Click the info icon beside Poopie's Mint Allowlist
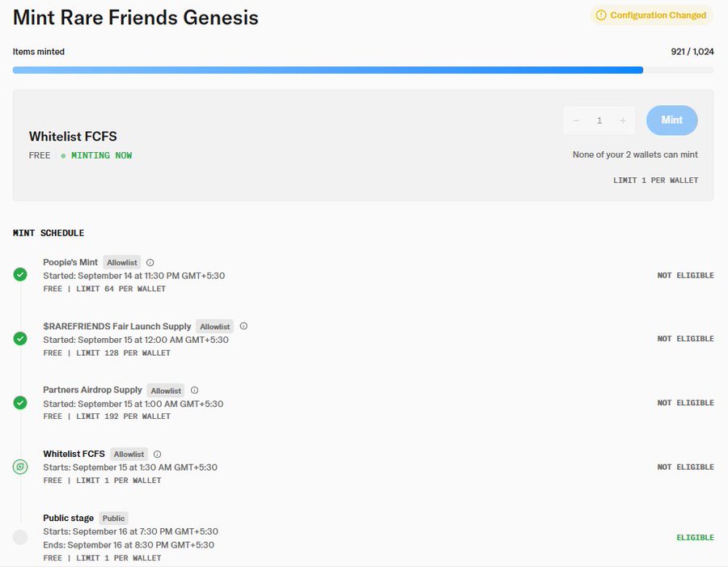Viewport: 728px width, 567px height. point(150,263)
